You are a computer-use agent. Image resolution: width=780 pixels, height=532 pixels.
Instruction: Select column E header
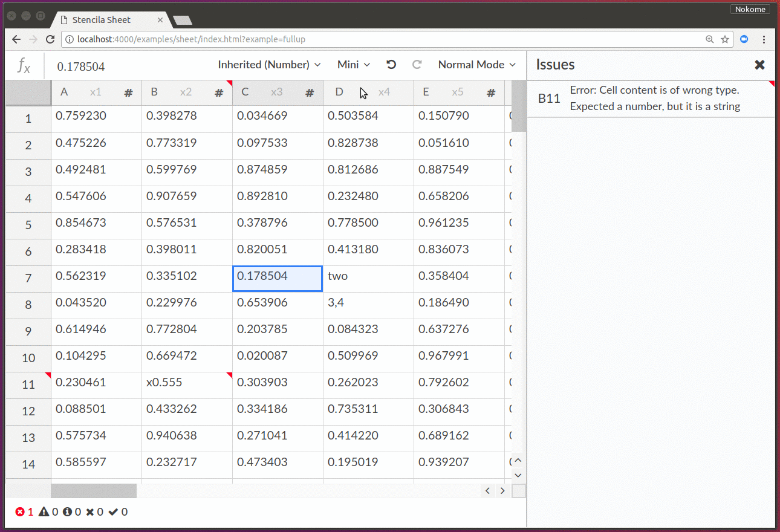[459, 92]
